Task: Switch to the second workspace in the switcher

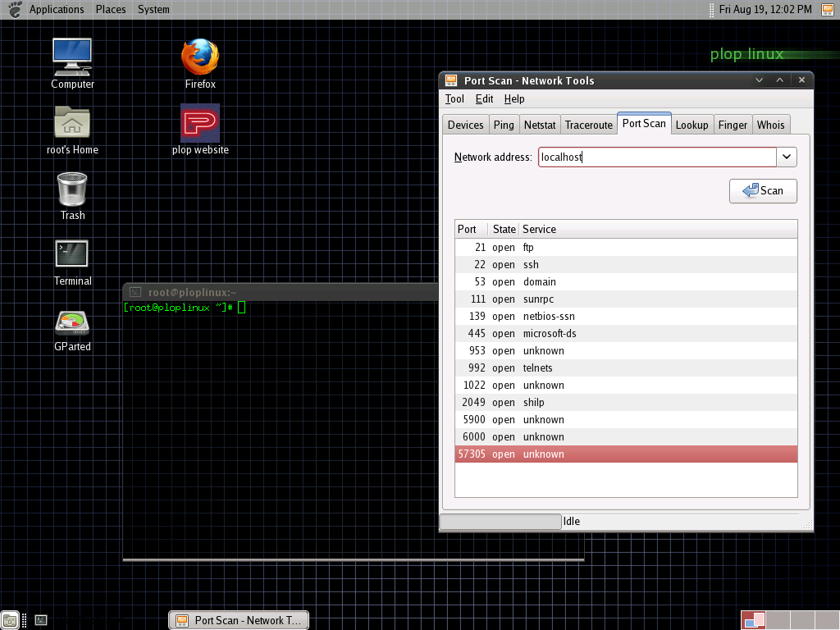Action: point(778,620)
